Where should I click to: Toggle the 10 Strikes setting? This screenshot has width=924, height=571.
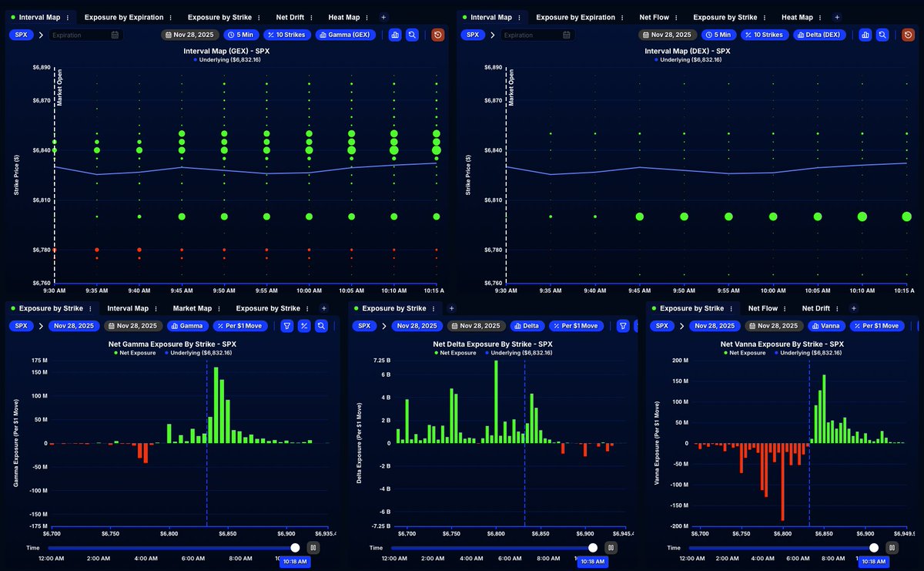[286, 35]
